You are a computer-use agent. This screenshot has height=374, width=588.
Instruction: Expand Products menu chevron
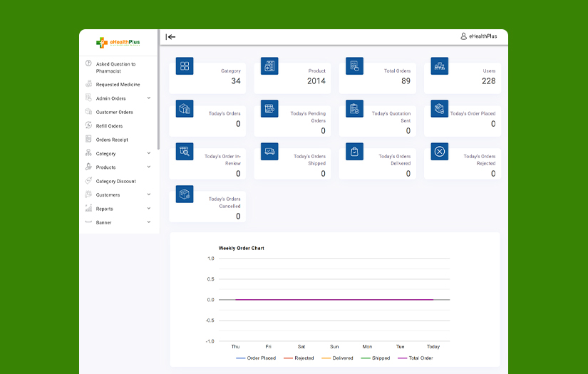point(149,167)
